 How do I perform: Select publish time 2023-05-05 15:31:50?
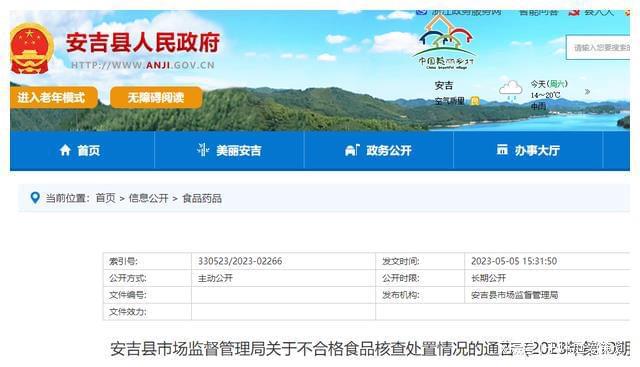pyautogui.click(x=514, y=261)
